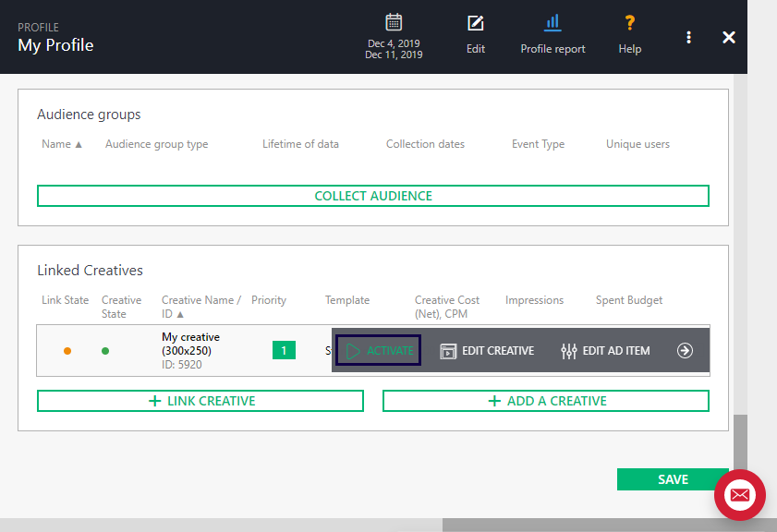Click the arrow circle icon in row
This screenshot has width=777, height=532.
click(x=685, y=351)
